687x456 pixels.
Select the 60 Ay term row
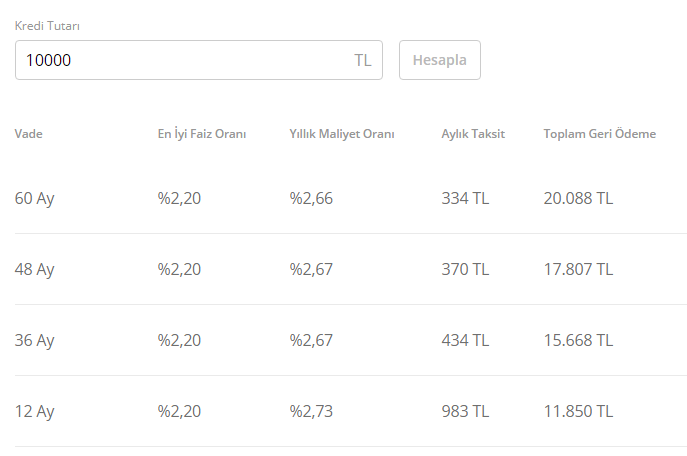34,198
